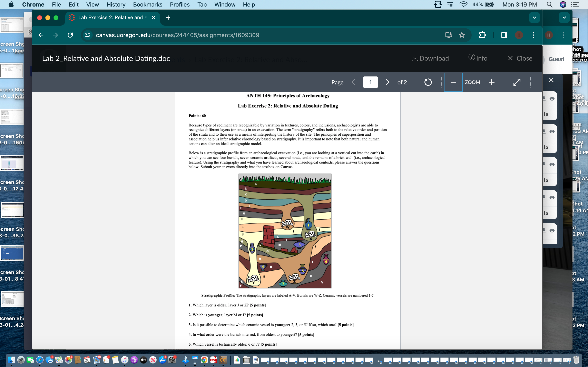
Task: Bookmark this page with star icon
Action: pos(462,35)
